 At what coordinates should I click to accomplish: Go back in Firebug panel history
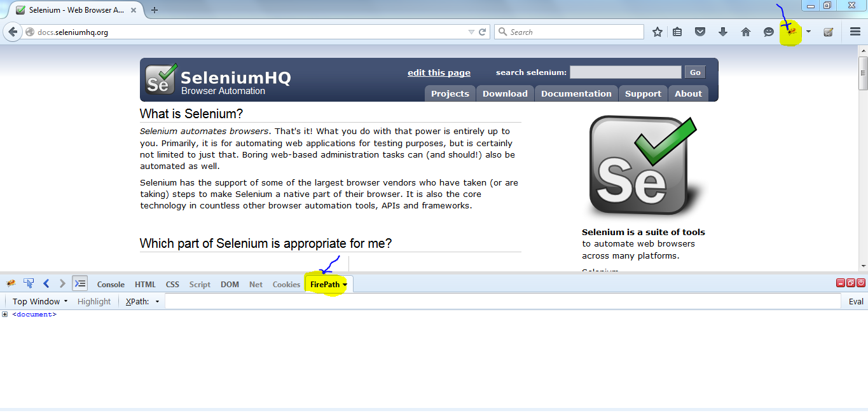(x=46, y=283)
